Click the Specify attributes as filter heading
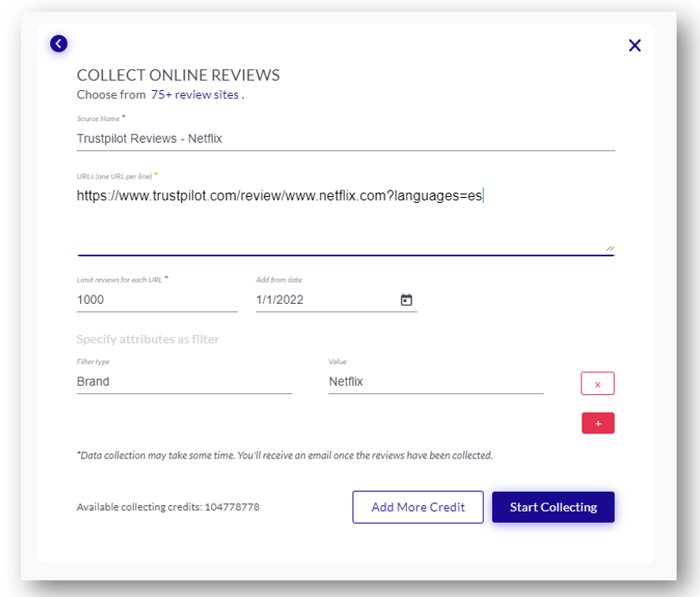Screen dimensions: 700x597 (x=148, y=339)
